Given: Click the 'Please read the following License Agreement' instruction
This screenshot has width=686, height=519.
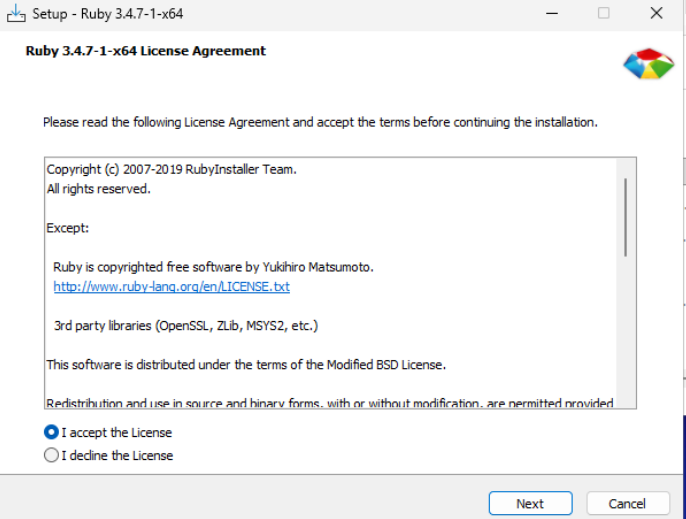Looking at the screenshot, I should (320, 122).
